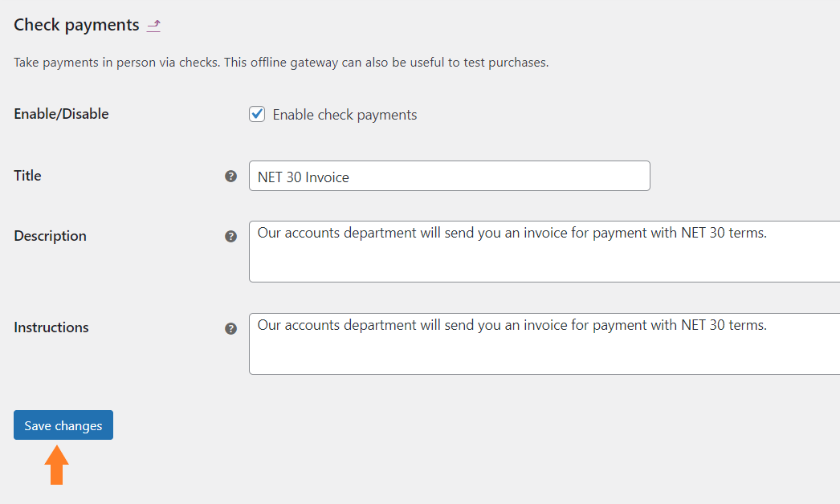Place cursor after 'NET 30 terms.' in Instructions
This screenshot has height=504, width=840.
point(769,325)
